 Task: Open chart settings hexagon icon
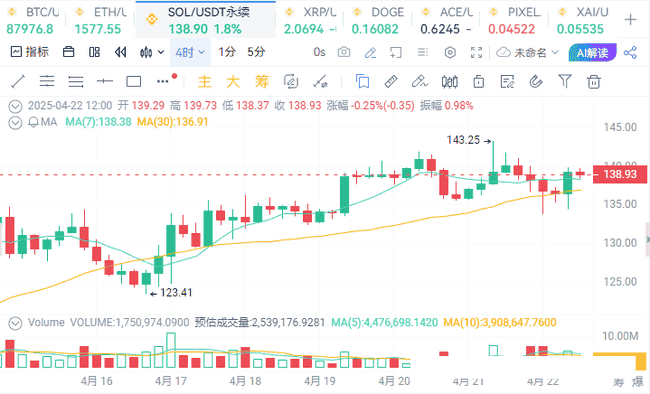click(450, 53)
